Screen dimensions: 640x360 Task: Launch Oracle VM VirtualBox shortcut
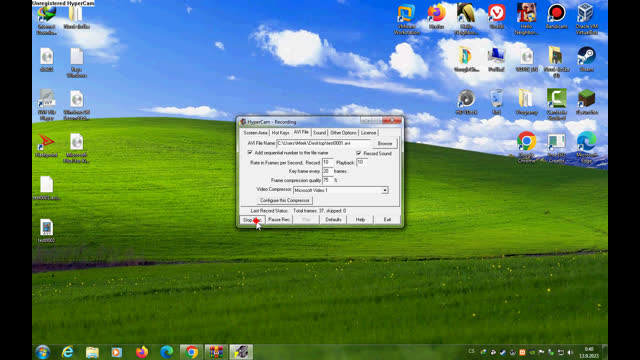[x=587, y=19]
